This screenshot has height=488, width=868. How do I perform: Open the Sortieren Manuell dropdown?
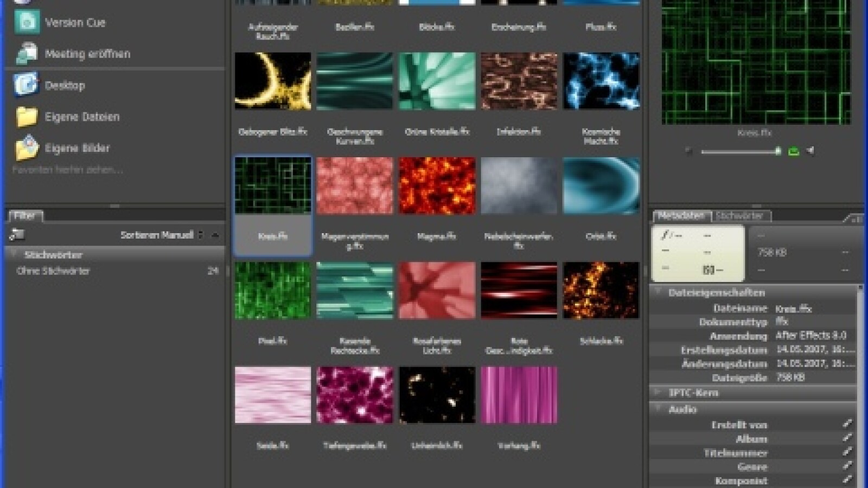159,235
